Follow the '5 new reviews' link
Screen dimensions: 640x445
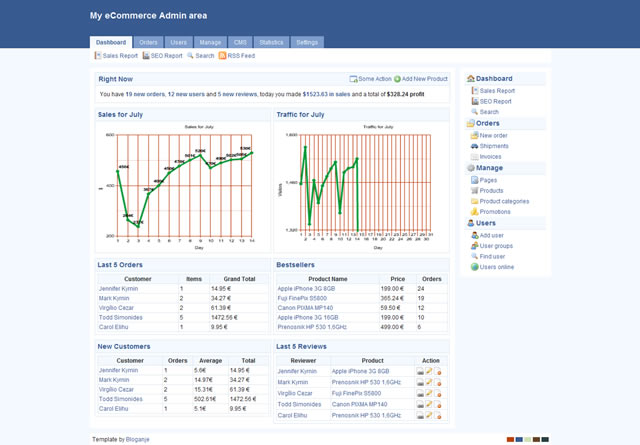237,94
